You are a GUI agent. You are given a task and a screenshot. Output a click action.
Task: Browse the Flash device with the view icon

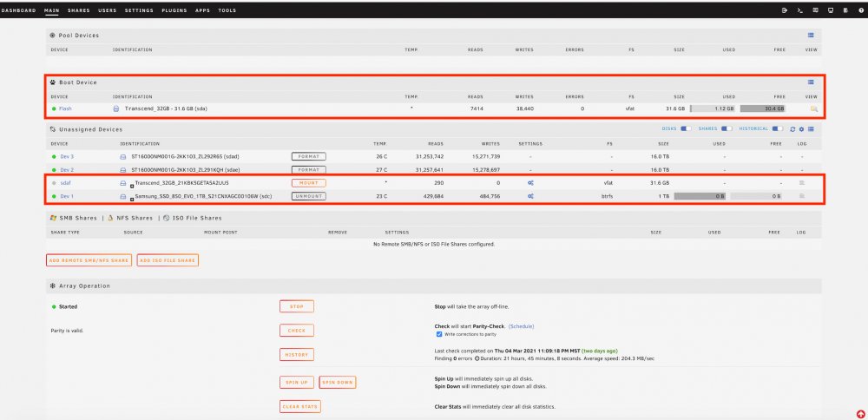pyautogui.click(x=814, y=109)
